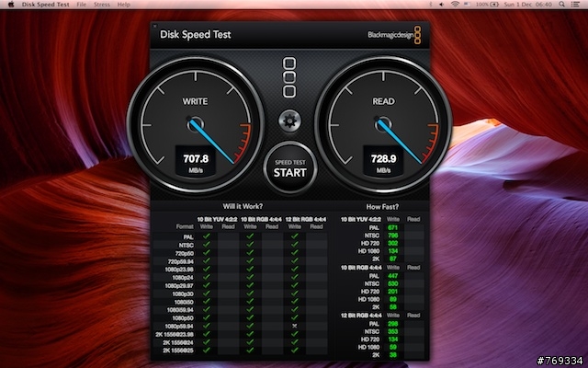Click the 38 value for 12 Bit RGB 2K

coord(393,355)
